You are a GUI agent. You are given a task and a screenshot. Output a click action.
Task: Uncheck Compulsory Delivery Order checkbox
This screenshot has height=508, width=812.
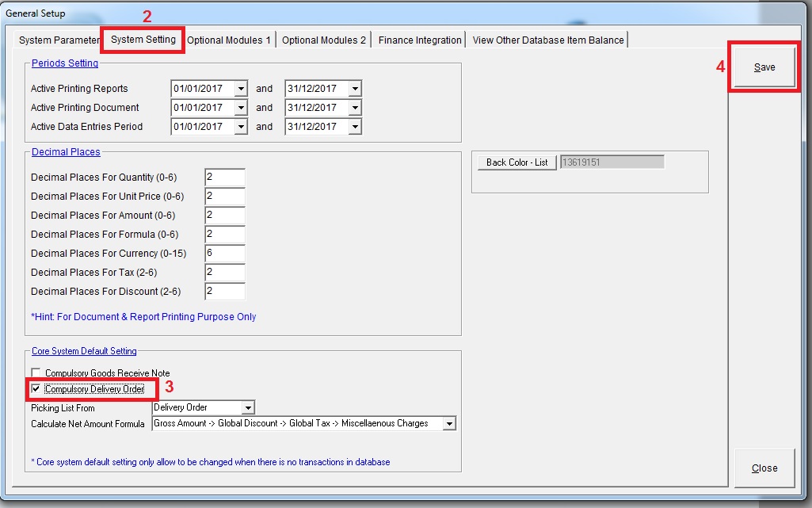pyautogui.click(x=36, y=389)
